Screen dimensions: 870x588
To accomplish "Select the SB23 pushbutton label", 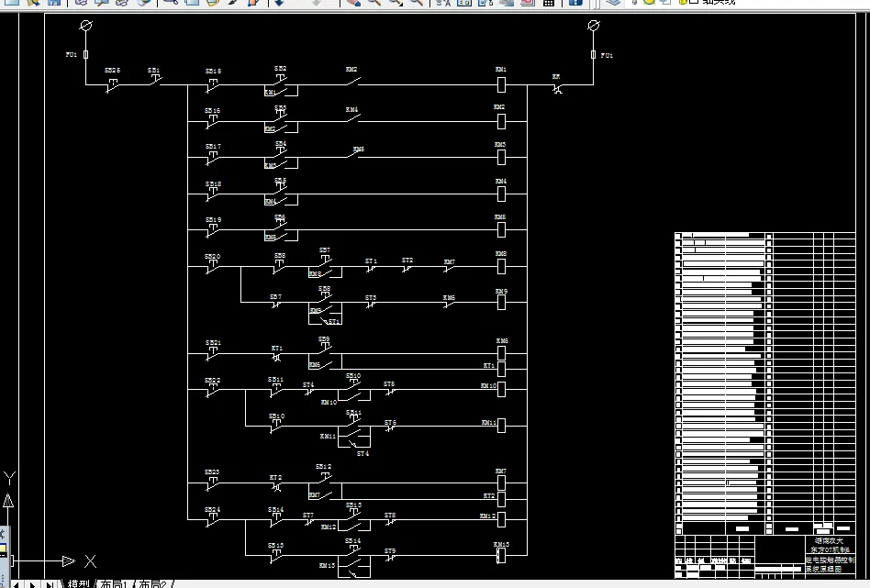I will click(x=212, y=472).
